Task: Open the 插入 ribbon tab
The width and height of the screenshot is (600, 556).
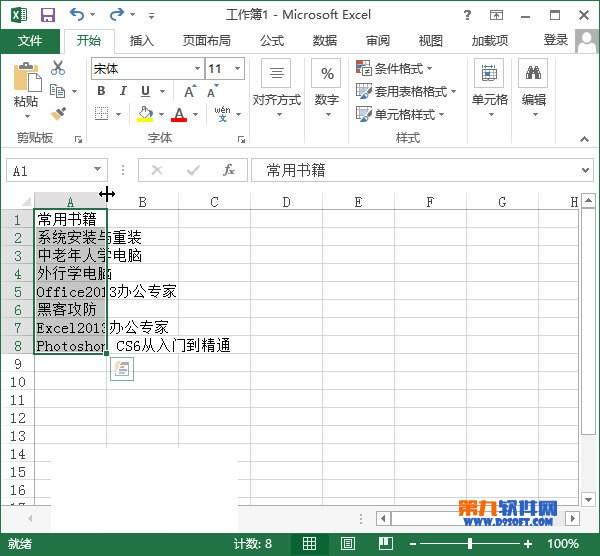Action: [142, 41]
